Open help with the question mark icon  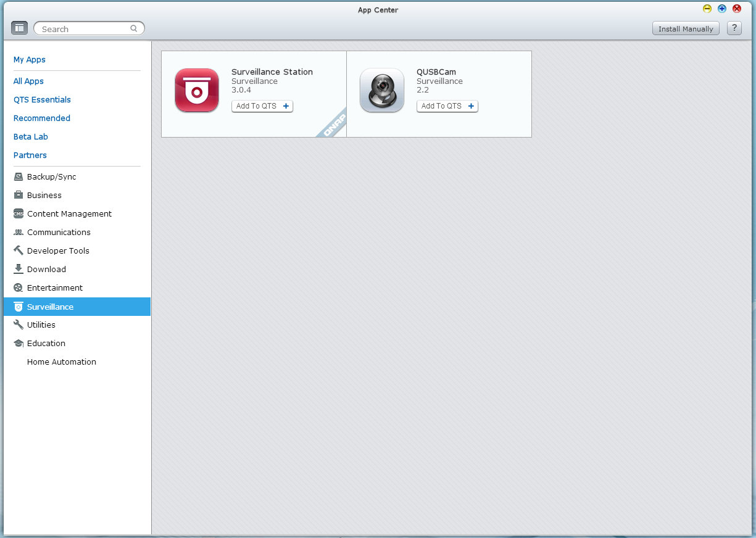point(734,28)
